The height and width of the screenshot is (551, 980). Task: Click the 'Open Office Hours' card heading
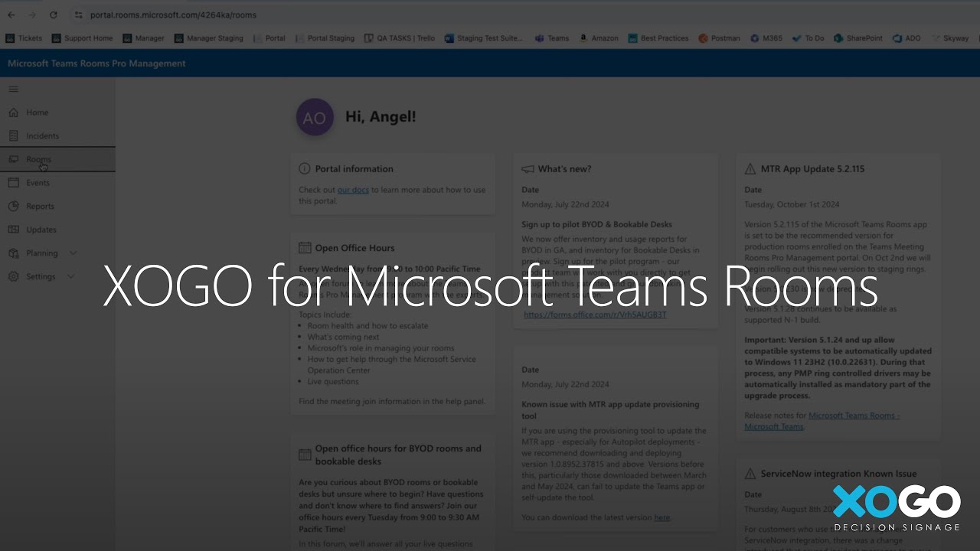tap(355, 248)
